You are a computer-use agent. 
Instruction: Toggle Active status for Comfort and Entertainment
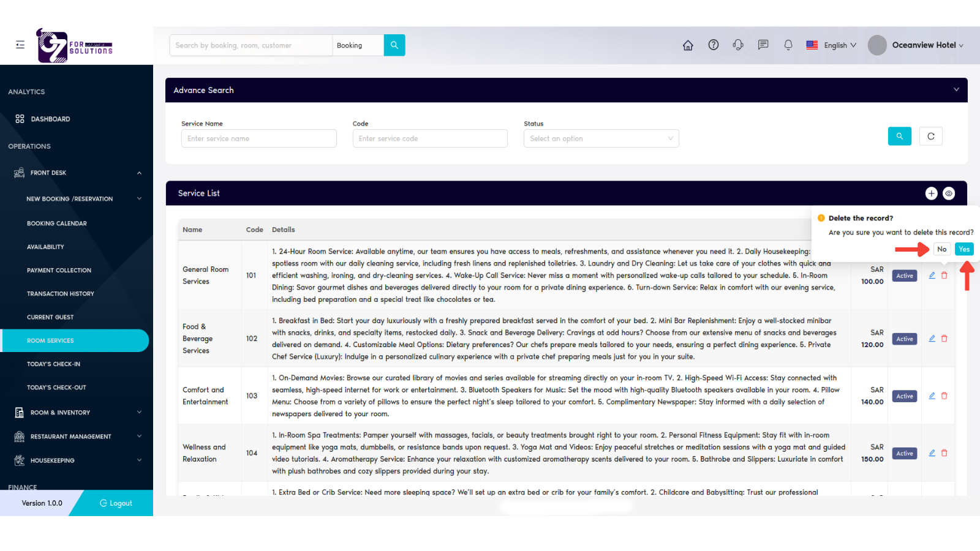[904, 396]
